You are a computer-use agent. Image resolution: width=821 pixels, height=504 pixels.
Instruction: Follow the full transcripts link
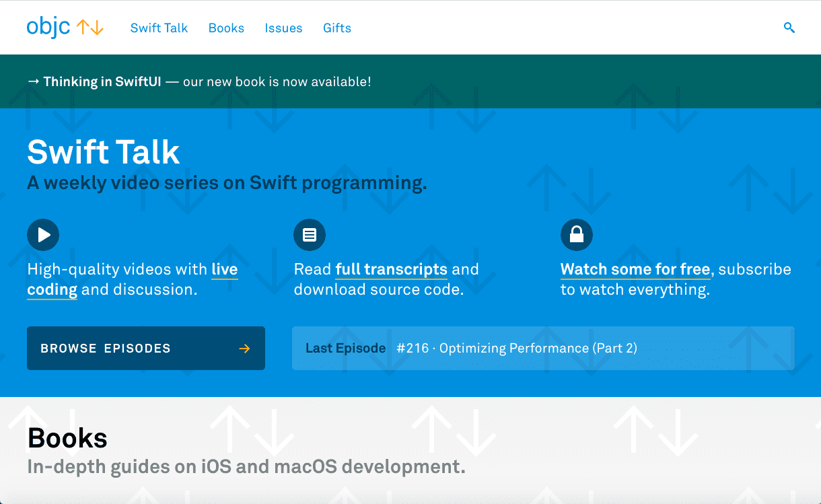point(392,269)
